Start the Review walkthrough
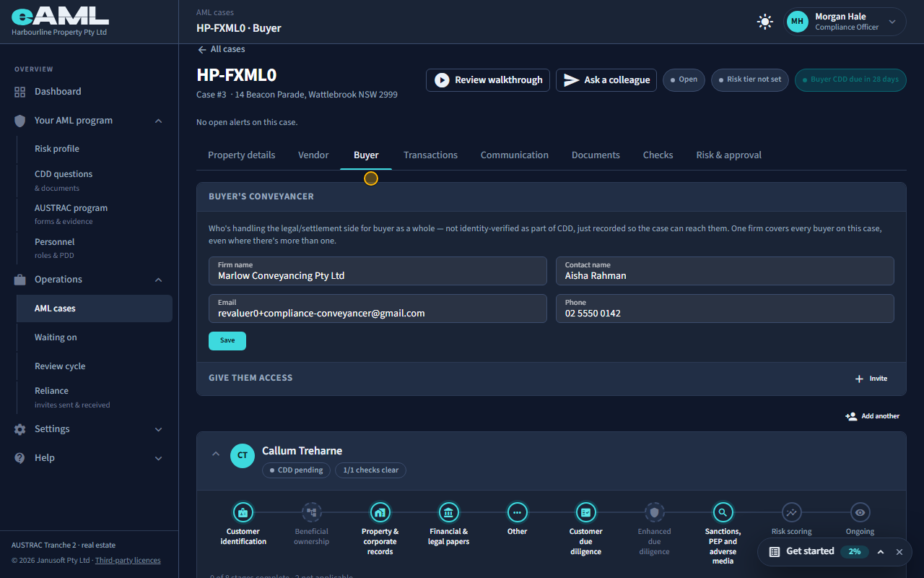 (488, 80)
